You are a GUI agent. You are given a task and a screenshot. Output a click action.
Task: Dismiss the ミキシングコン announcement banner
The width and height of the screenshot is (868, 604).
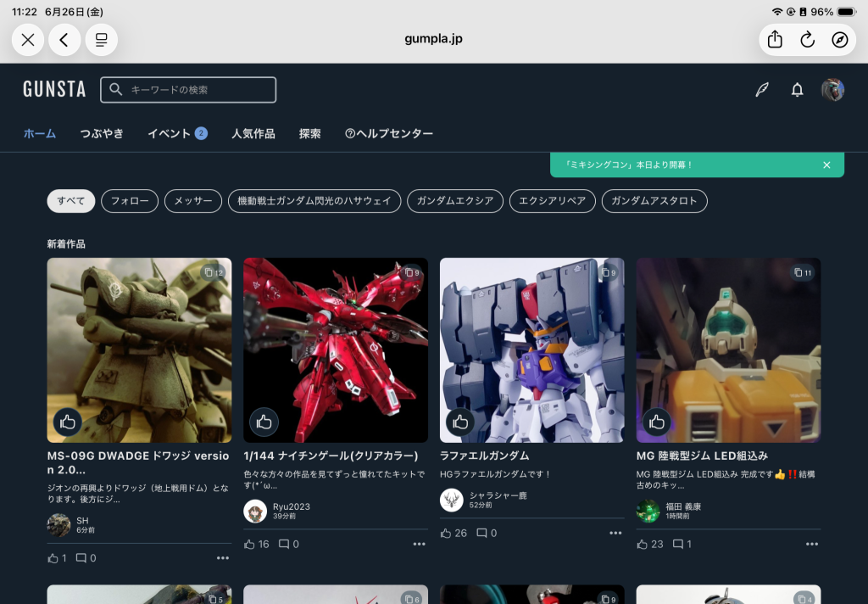point(826,165)
